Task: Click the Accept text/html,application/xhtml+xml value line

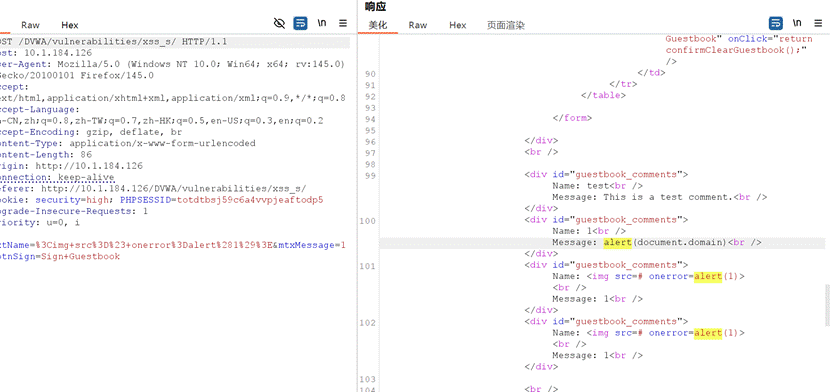Action: 173,98
